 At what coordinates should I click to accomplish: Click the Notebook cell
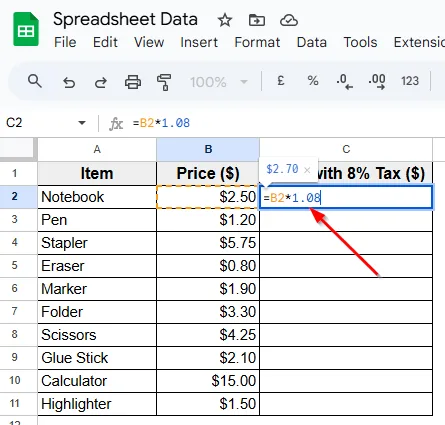tap(97, 197)
